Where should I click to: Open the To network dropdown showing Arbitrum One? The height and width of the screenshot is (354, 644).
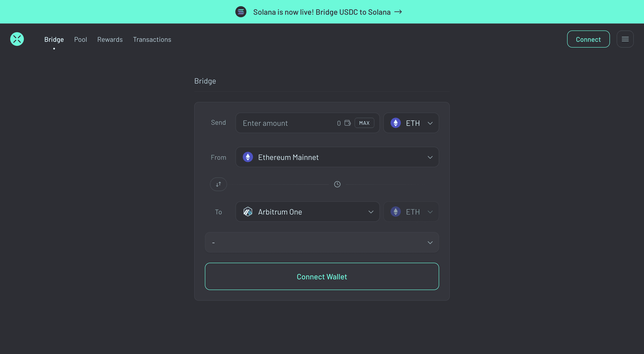pos(307,212)
